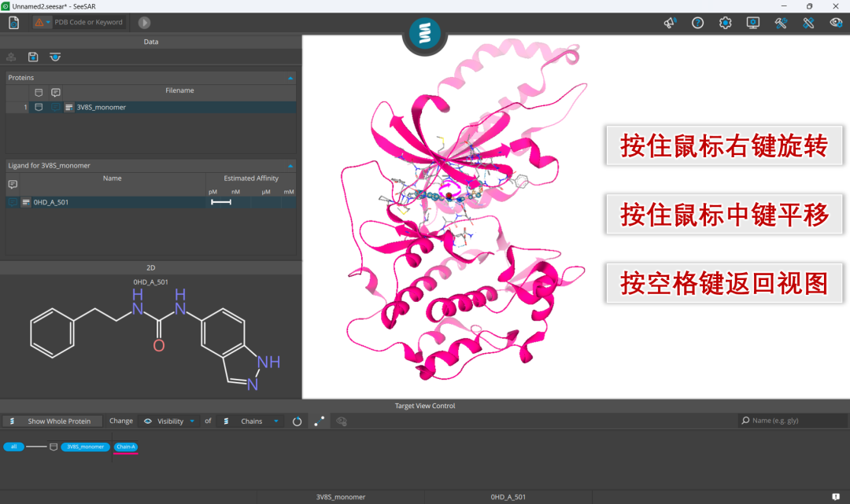Select the 'all' pill in view control
This screenshot has height=504, width=850.
coord(14,447)
